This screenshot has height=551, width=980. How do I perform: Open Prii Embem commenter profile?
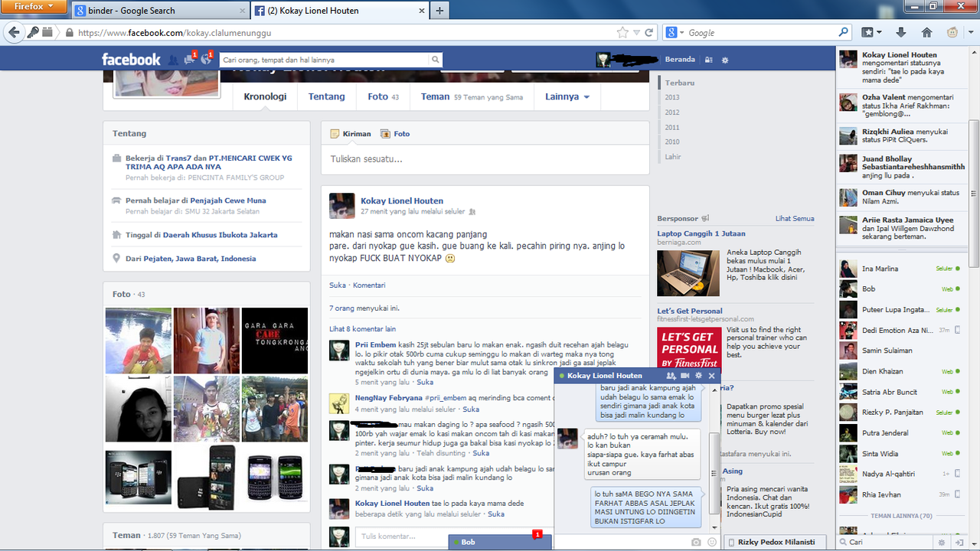(x=375, y=345)
